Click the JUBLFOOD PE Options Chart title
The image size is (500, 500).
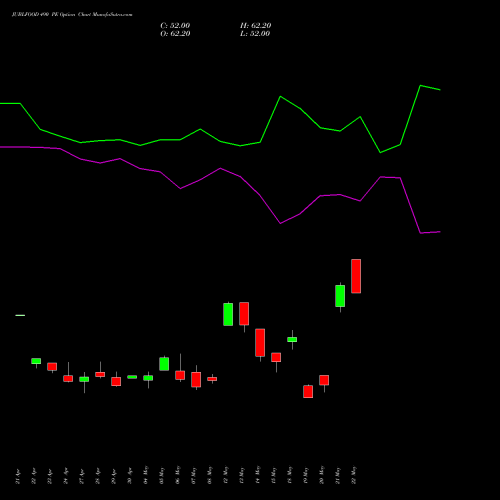pos(72,15)
